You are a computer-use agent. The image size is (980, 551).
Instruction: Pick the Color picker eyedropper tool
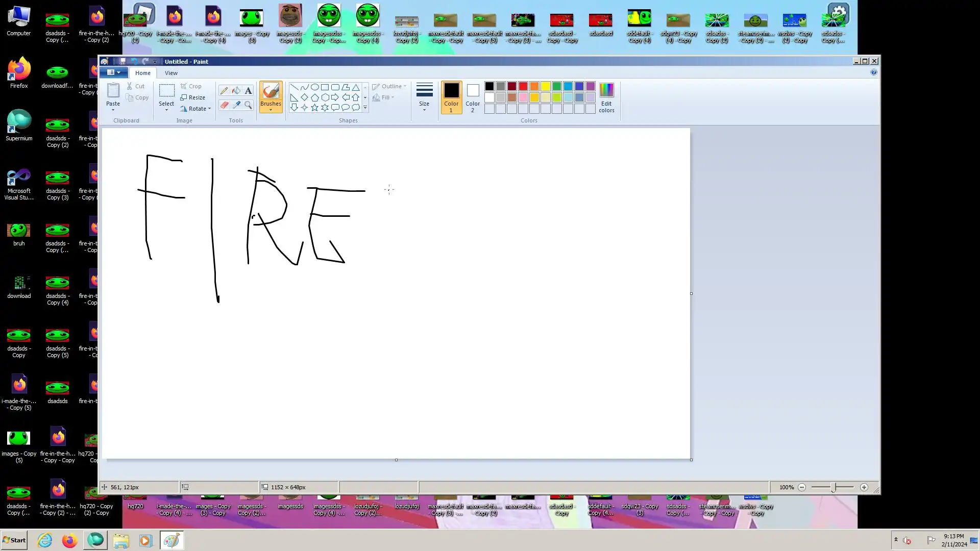coord(236,105)
